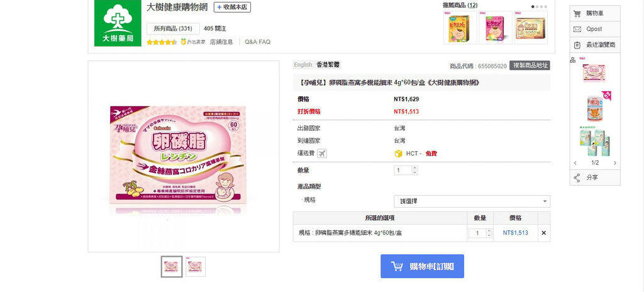Screen dimensions: 644x292
Task: Add store to favorites with 收藏本店
Action: pyautogui.click(x=232, y=7)
